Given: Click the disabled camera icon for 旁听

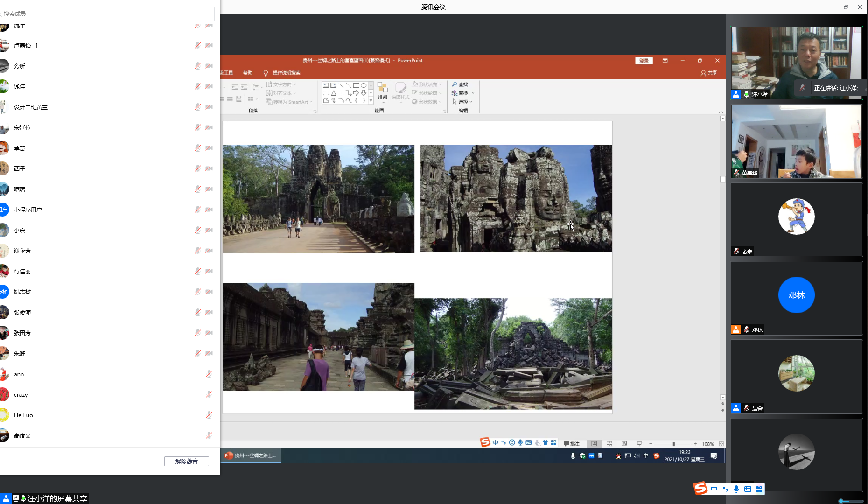Looking at the screenshot, I should click(209, 66).
